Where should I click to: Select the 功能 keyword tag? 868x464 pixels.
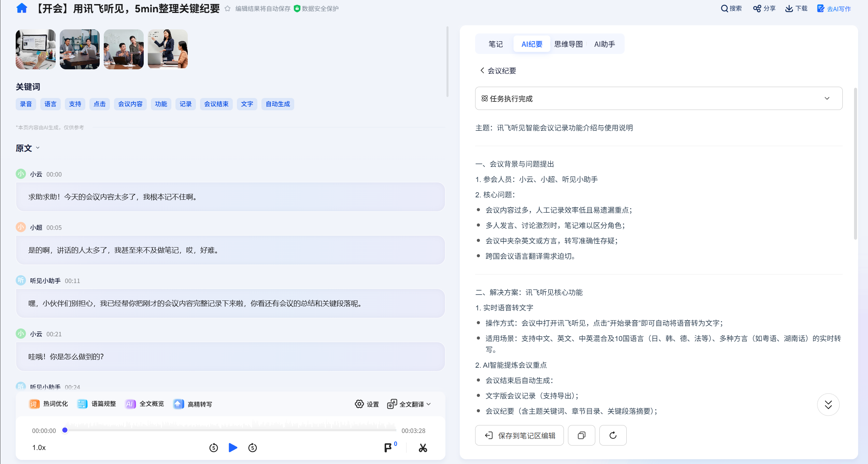click(x=161, y=104)
